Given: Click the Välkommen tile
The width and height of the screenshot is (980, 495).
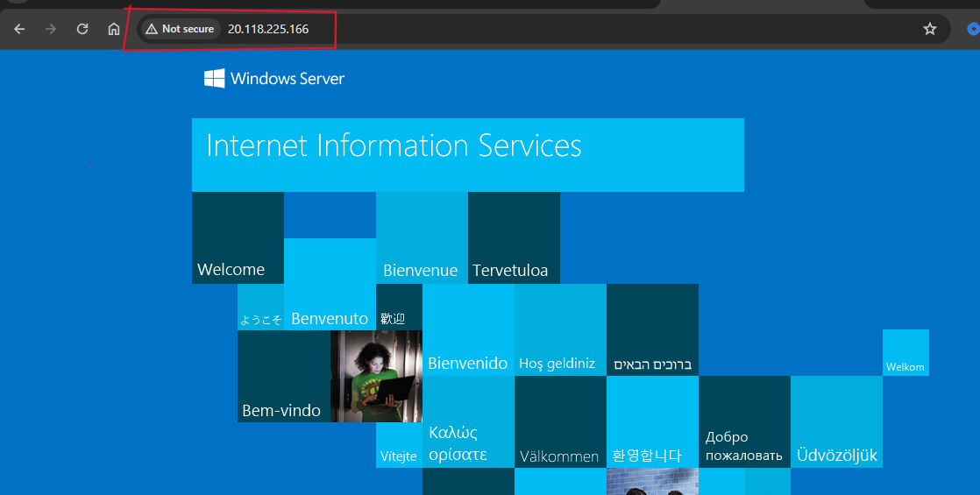Looking at the screenshot, I should (560, 422).
